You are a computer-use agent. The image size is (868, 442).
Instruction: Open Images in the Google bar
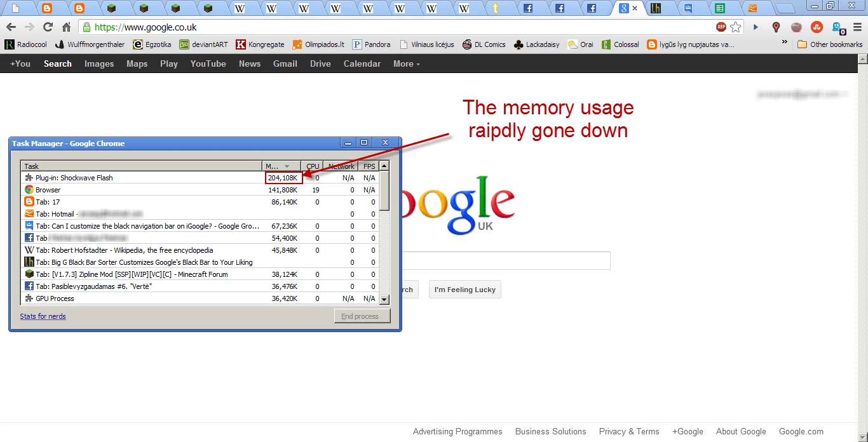coord(99,64)
